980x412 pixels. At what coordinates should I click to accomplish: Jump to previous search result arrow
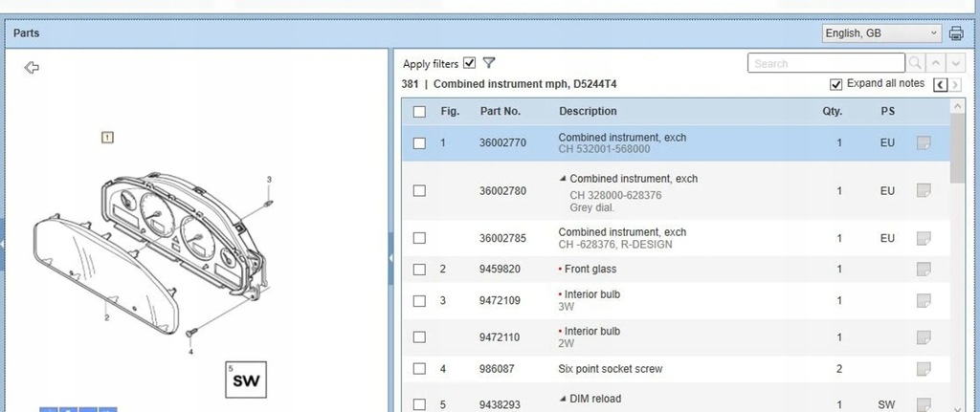click(x=935, y=63)
